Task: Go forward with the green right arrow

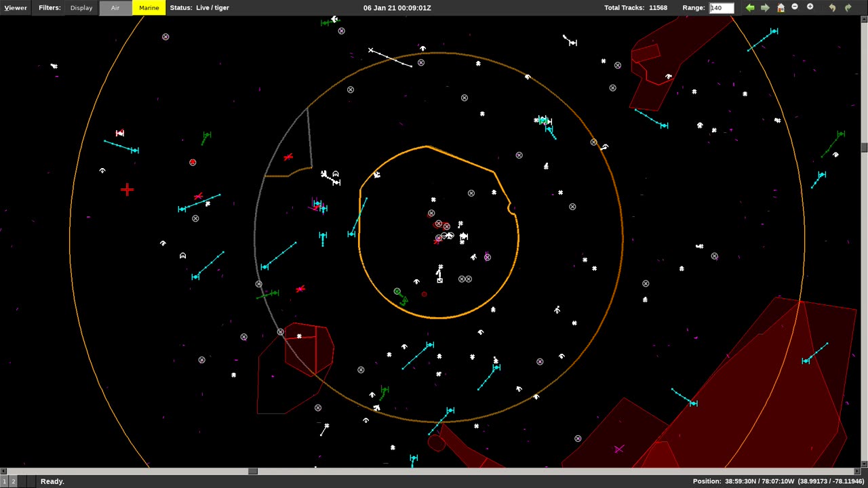Action: (765, 7)
